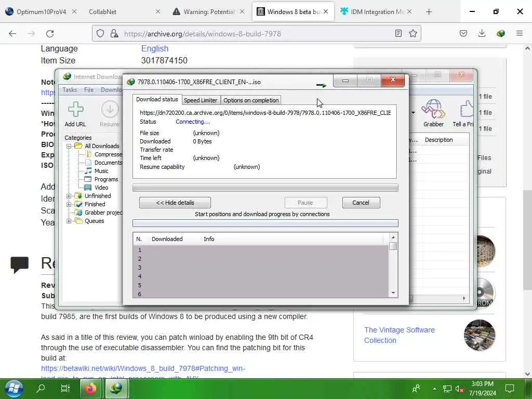This screenshot has width=532, height=399.
Task: Open the File menu in IDM
Action: tap(89, 90)
